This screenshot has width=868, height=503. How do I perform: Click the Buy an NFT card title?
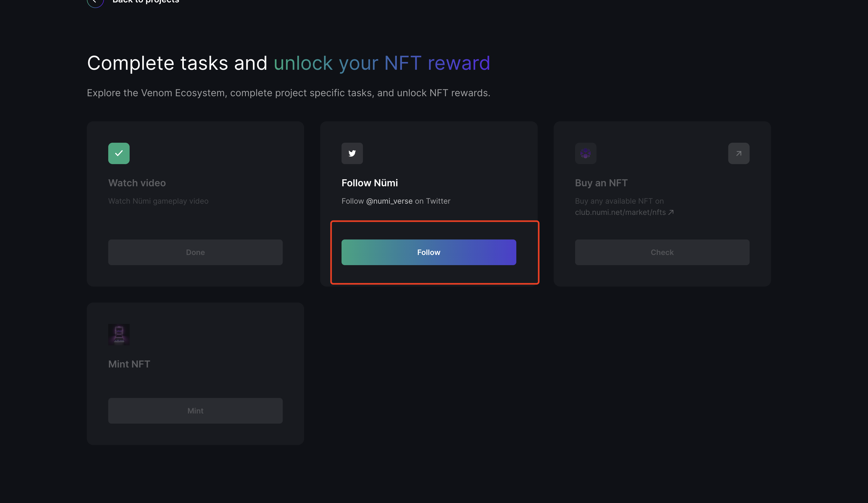pyautogui.click(x=601, y=183)
